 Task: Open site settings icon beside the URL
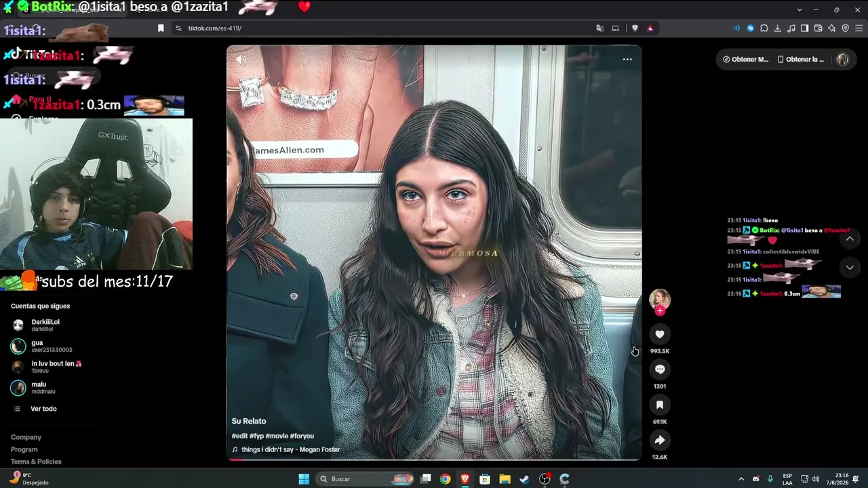coord(178,28)
